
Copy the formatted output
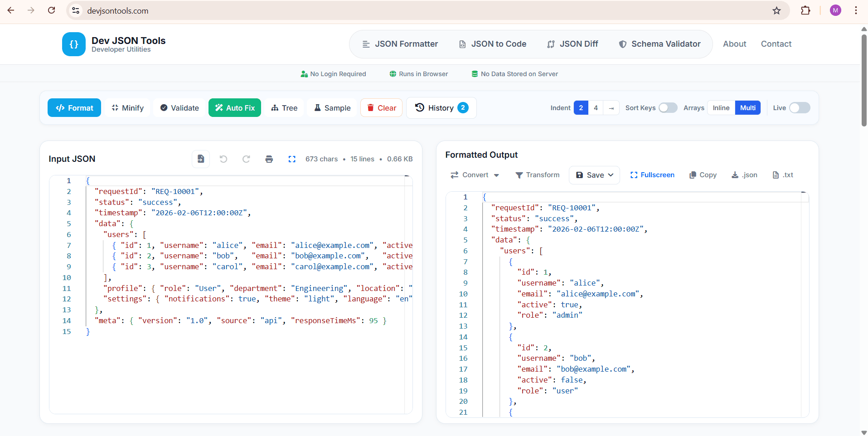click(x=702, y=175)
